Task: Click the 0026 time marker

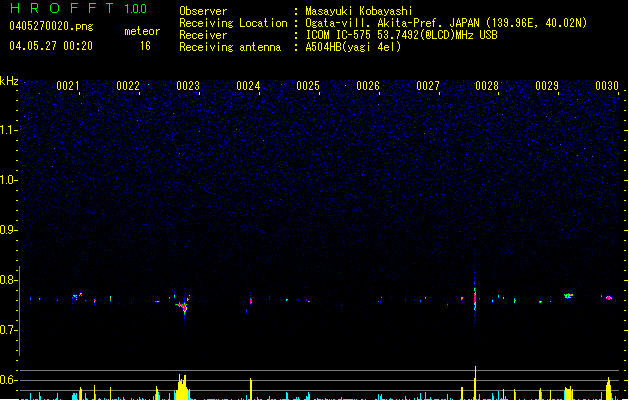Action: [368, 86]
